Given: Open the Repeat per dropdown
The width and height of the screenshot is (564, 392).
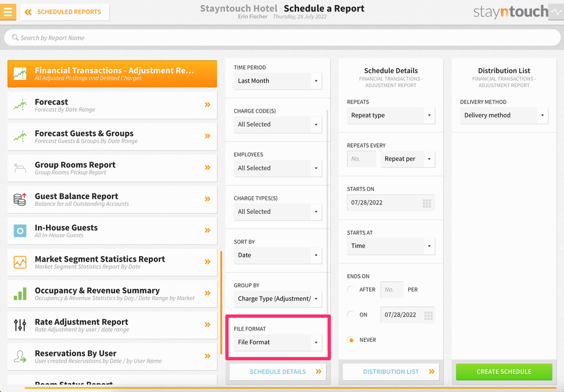Looking at the screenshot, I should click(x=408, y=159).
